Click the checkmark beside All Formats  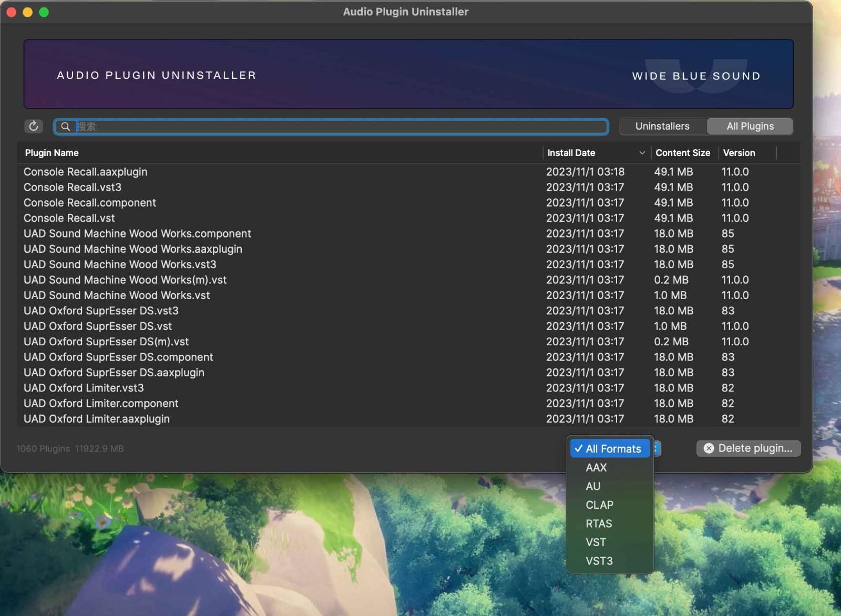(x=579, y=449)
